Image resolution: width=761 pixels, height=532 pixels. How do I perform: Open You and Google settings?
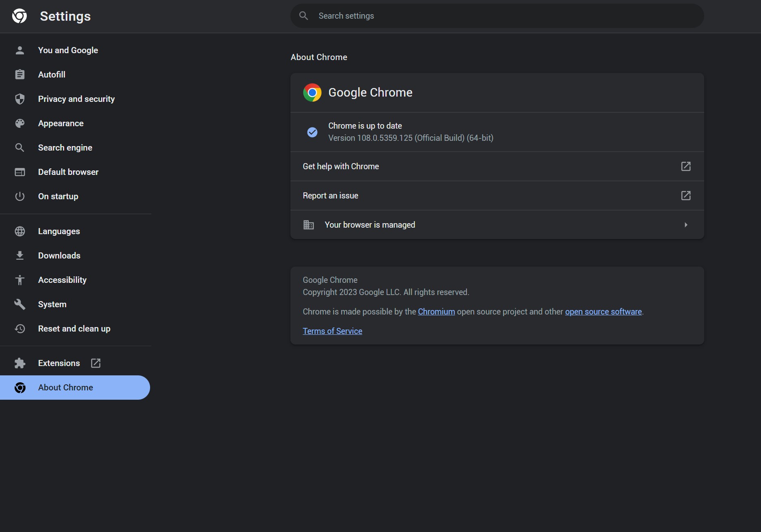point(75,50)
